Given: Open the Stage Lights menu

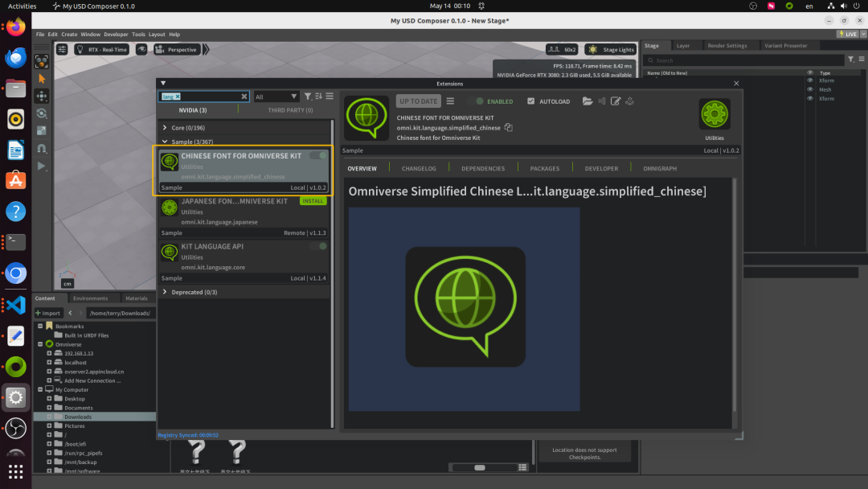Looking at the screenshot, I should (x=611, y=49).
